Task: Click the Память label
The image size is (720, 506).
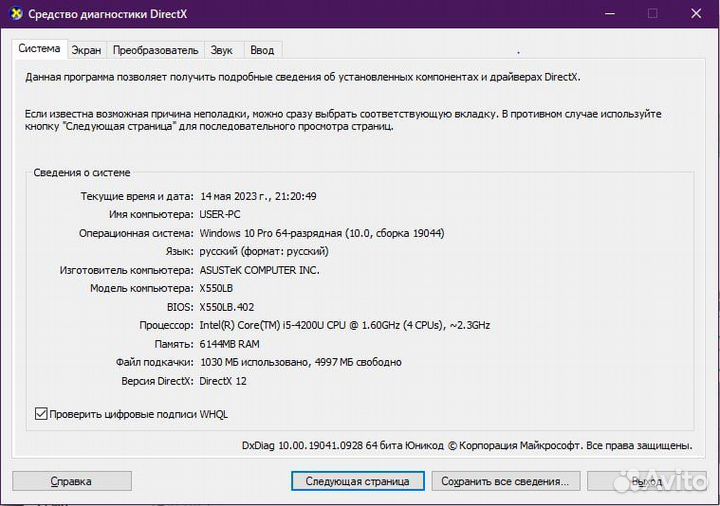Action: point(174,344)
